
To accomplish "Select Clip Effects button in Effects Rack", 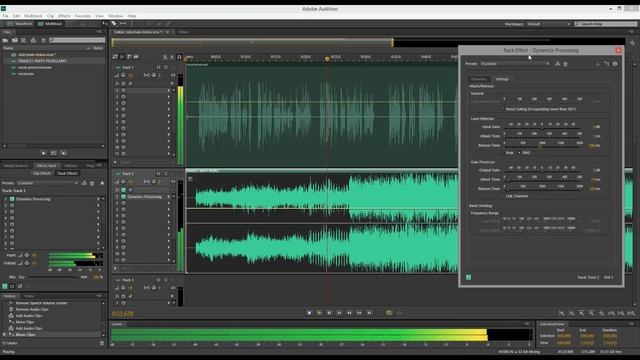I will pyautogui.click(x=42, y=173).
